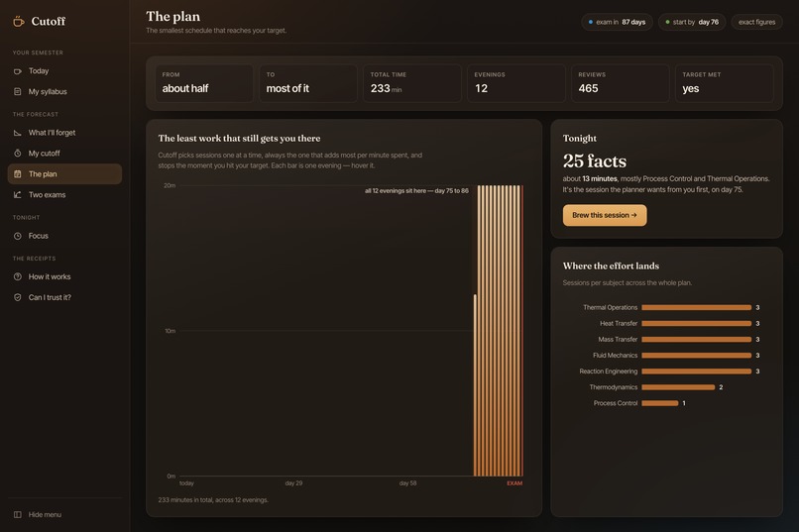Click the Can I trust it shield icon
This screenshot has width=799, height=532.
click(x=17, y=297)
